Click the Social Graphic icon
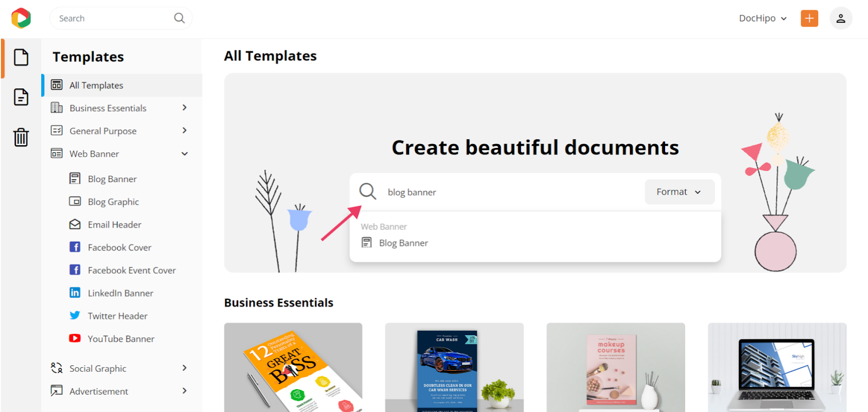This screenshot has height=412, width=868. (56, 368)
